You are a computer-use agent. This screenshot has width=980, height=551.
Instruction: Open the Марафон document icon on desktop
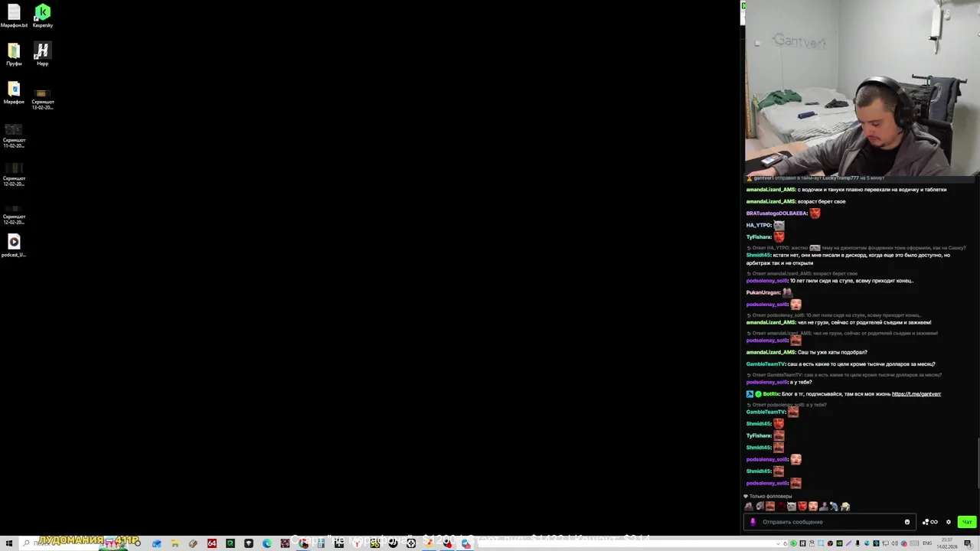click(x=14, y=92)
